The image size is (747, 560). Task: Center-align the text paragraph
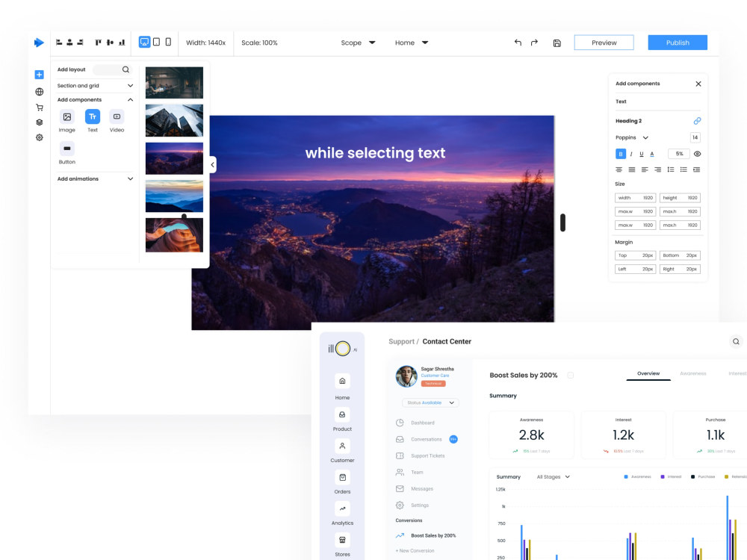pos(619,169)
